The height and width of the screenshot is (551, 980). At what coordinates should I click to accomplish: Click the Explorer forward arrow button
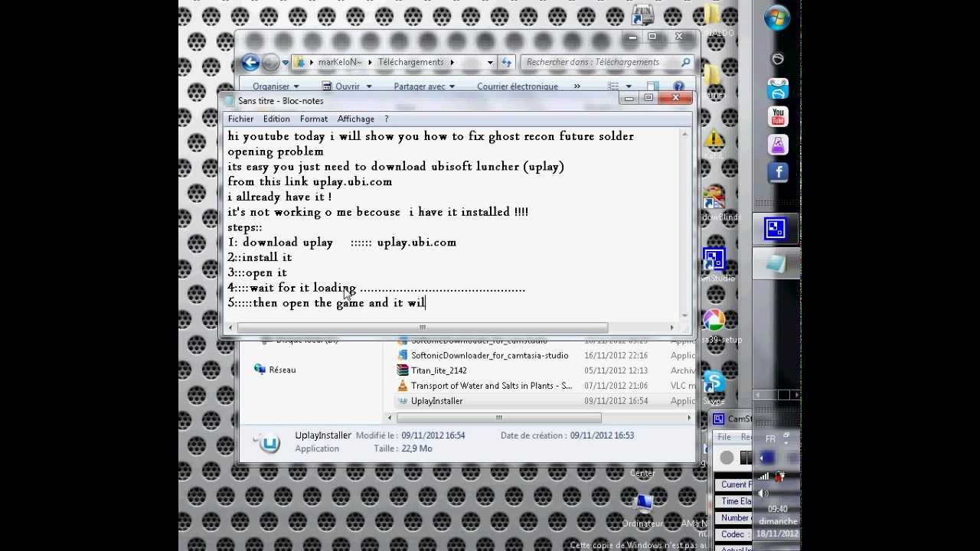click(270, 62)
